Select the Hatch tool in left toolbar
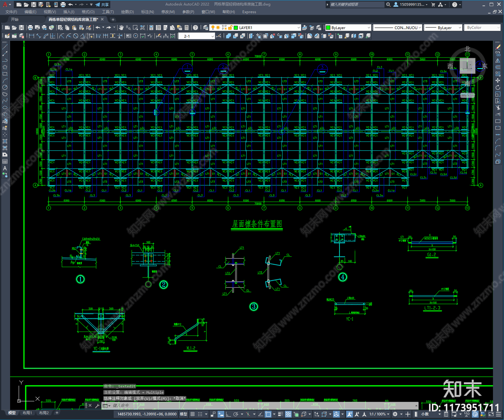504x420 pixels. pos(5,141)
